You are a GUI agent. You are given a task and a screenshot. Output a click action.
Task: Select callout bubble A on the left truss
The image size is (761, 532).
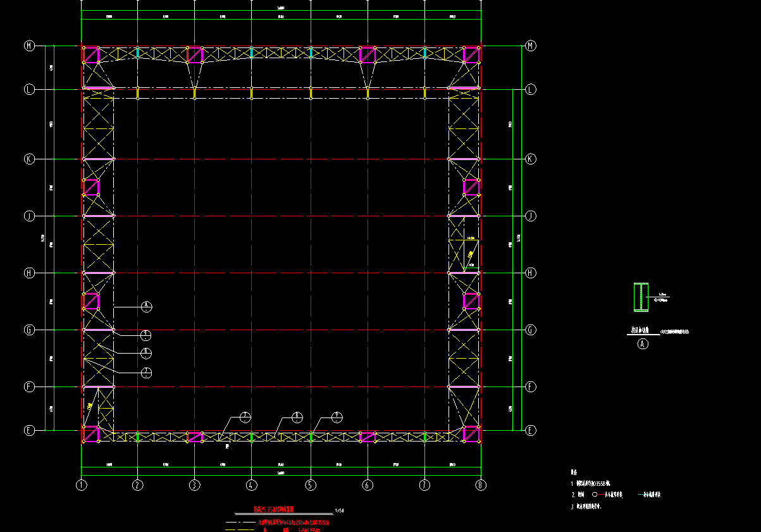147,307
